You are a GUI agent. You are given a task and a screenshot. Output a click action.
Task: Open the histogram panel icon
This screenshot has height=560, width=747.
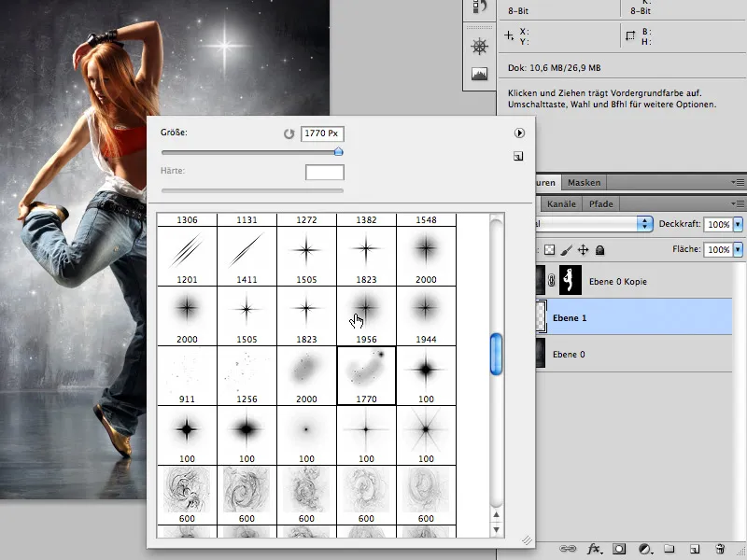[x=478, y=72]
